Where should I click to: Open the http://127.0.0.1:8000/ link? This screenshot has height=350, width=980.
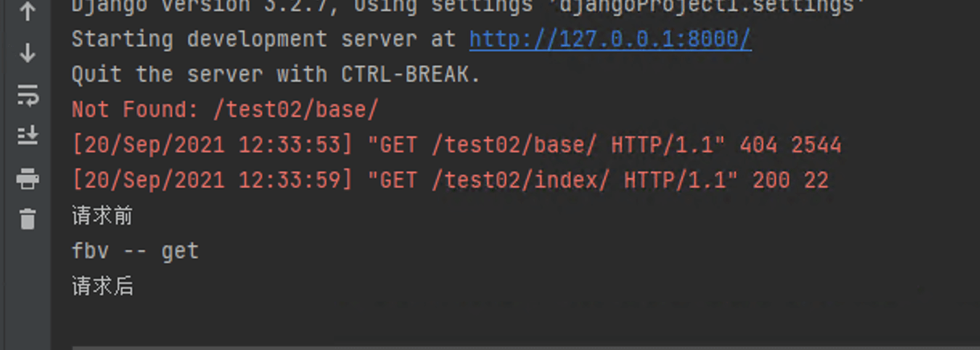click(610, 39)
